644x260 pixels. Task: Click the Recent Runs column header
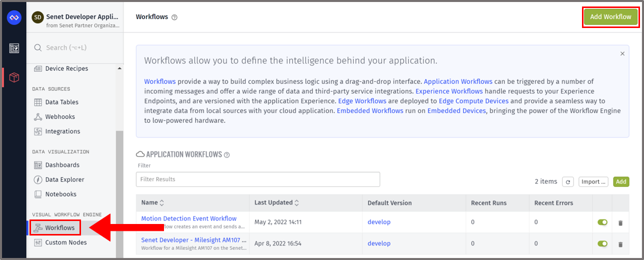click(488, 203)
